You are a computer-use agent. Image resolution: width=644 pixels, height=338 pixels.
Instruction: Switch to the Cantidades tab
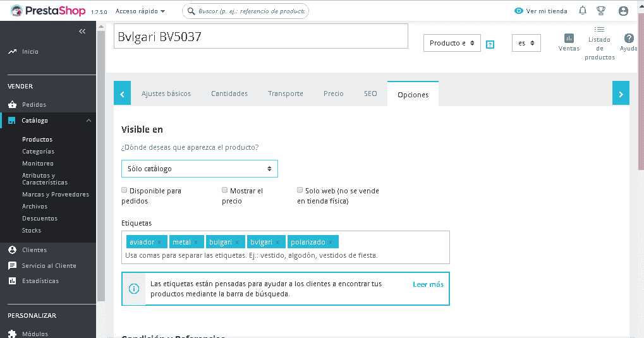point(229,94)
